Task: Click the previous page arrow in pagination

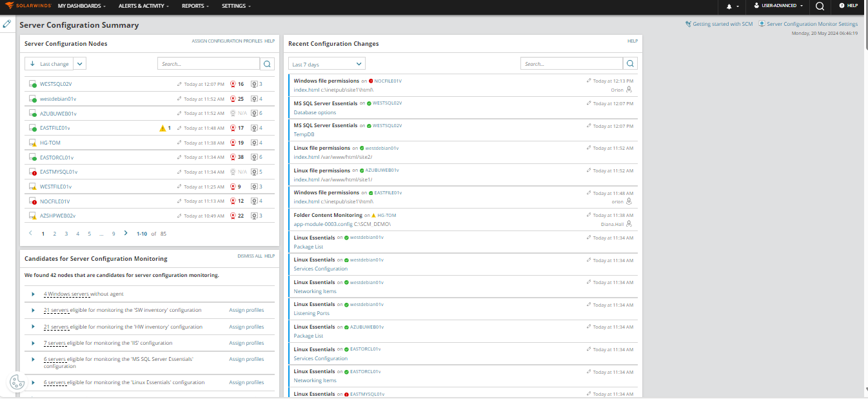Action: 31,233
